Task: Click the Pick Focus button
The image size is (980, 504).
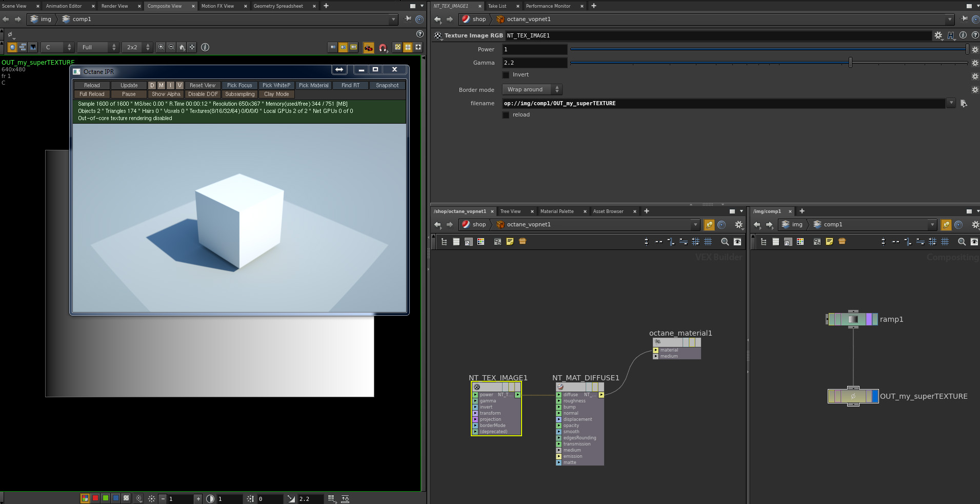Action: (x=239, y=86)
